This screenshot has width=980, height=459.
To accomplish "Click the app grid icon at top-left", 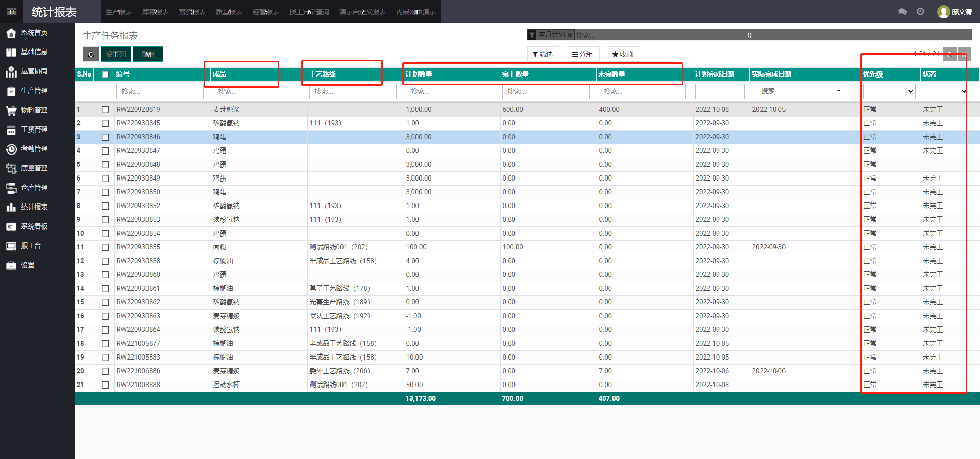I will coord(12,12).
